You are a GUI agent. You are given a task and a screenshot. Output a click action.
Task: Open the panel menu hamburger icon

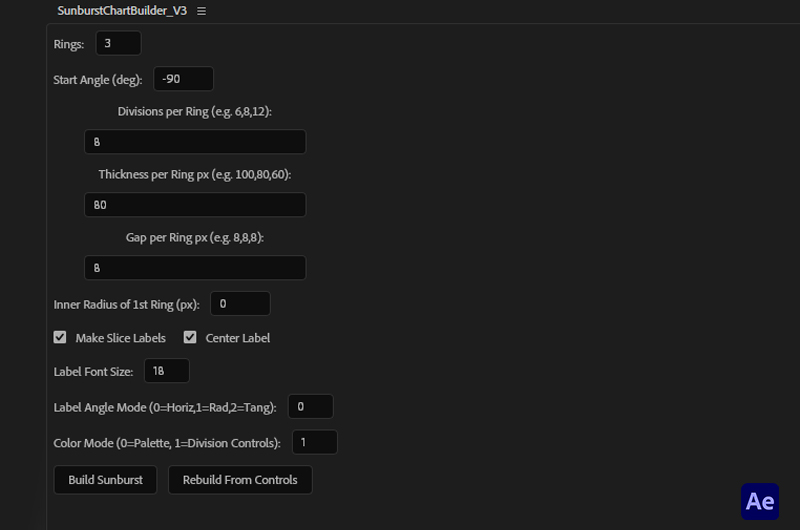(x=201, y=11)
